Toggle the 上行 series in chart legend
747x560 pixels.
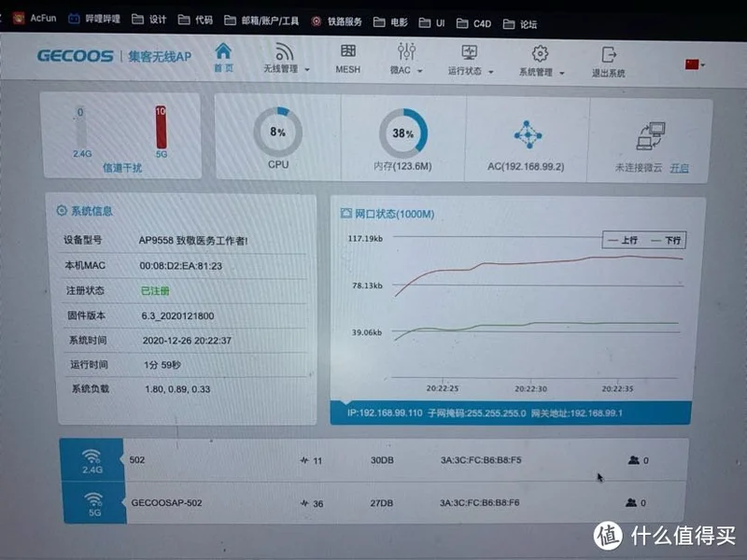click(x=623, y=240)
